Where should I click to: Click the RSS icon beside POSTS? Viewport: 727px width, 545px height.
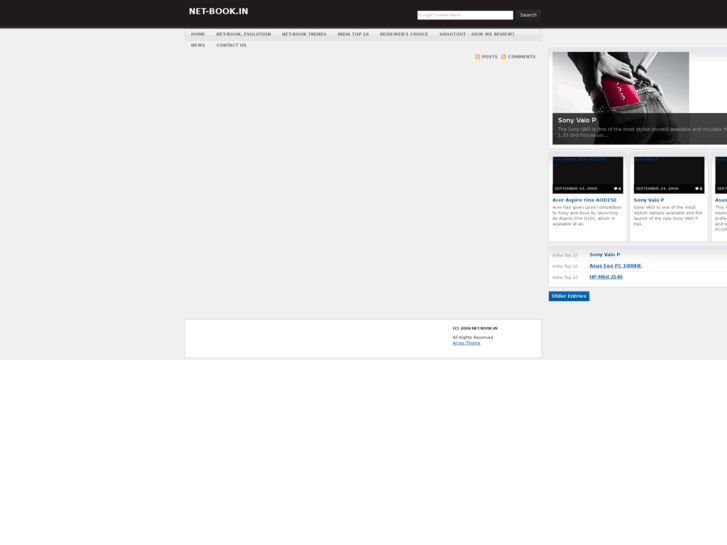pyautogui.click(x=478, y=57)
